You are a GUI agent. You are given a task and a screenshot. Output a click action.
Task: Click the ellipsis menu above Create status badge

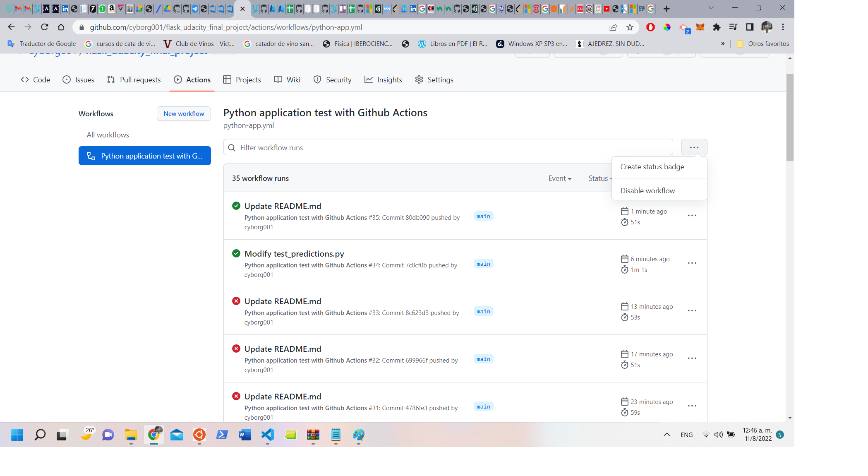(694, 147)
